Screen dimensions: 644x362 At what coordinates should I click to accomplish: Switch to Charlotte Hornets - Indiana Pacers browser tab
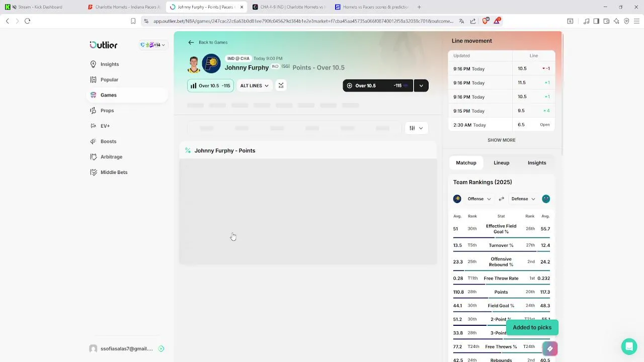pyautogui.click(x=124, y=7)
